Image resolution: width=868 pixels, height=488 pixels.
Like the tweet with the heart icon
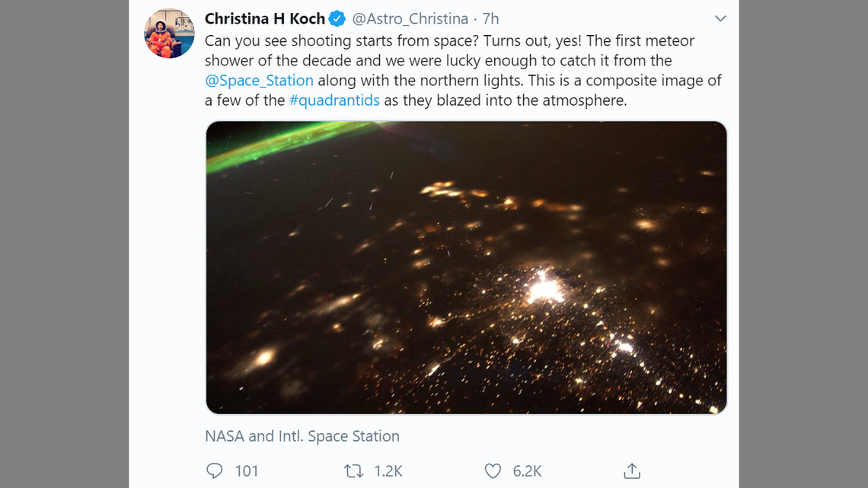pyautogui.click(x=493, y=471)
